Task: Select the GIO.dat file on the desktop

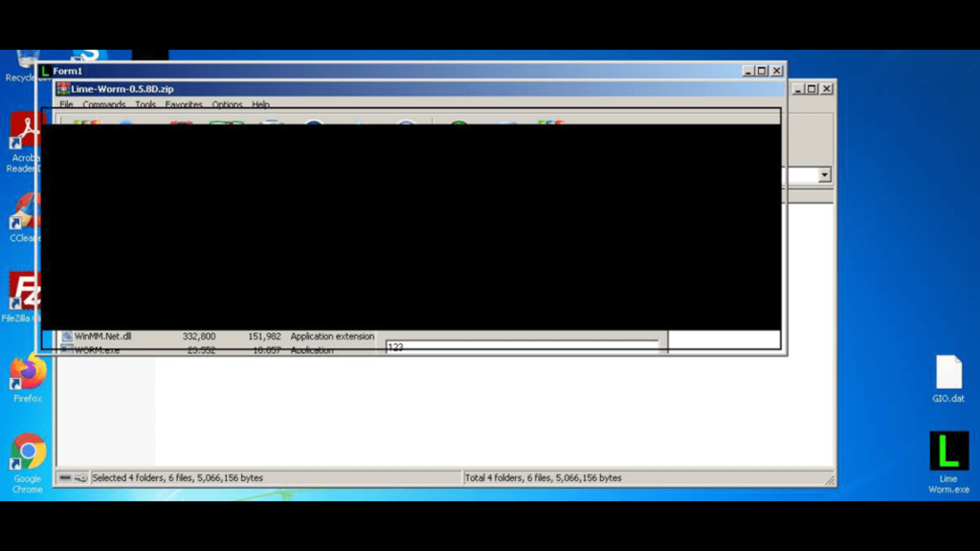Action: pyautogui.click(x=948, y=379)
